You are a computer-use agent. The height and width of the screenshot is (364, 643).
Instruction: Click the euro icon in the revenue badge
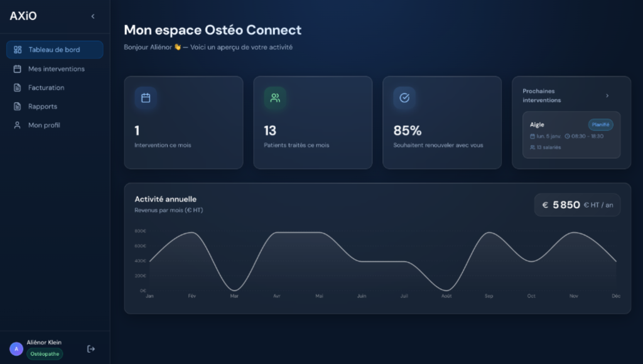(x=545, y=205)
